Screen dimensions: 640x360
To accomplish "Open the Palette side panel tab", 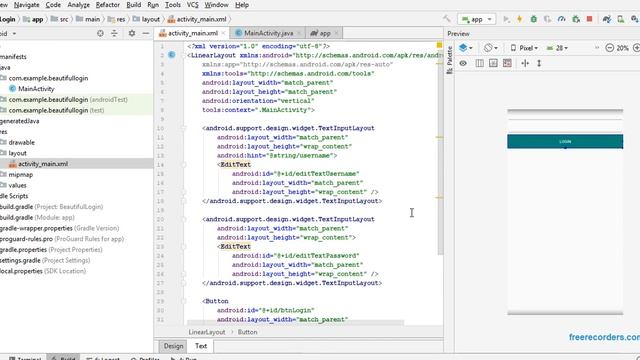I will point(449,60).
